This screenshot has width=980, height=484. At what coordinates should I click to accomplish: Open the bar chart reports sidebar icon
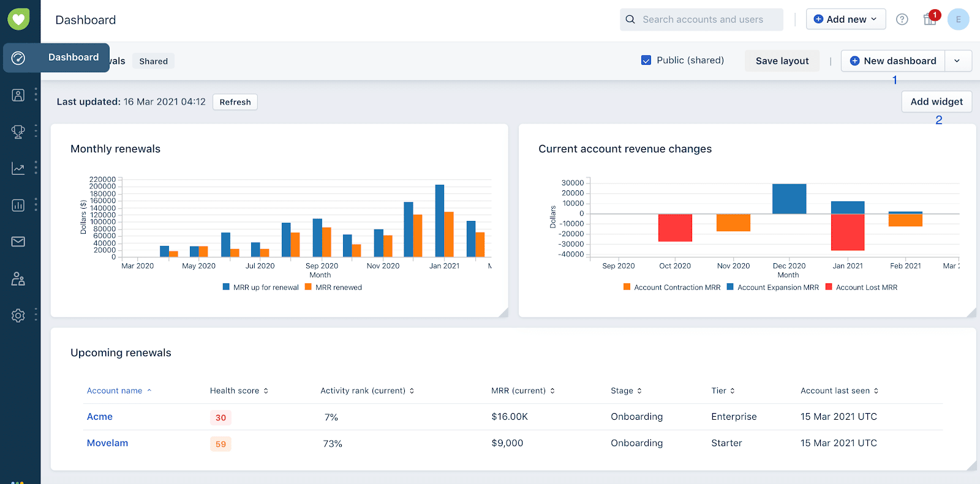click(x=18, y=205)
